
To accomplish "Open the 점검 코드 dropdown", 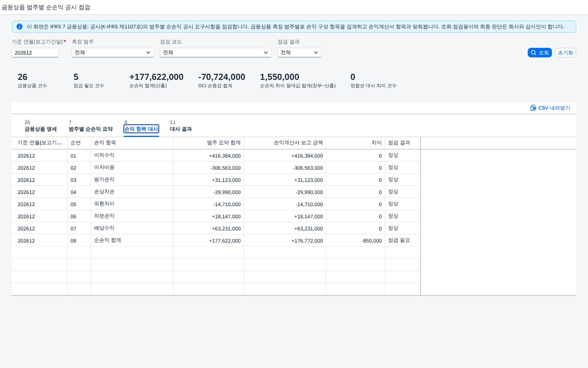I will click(216, 53).
